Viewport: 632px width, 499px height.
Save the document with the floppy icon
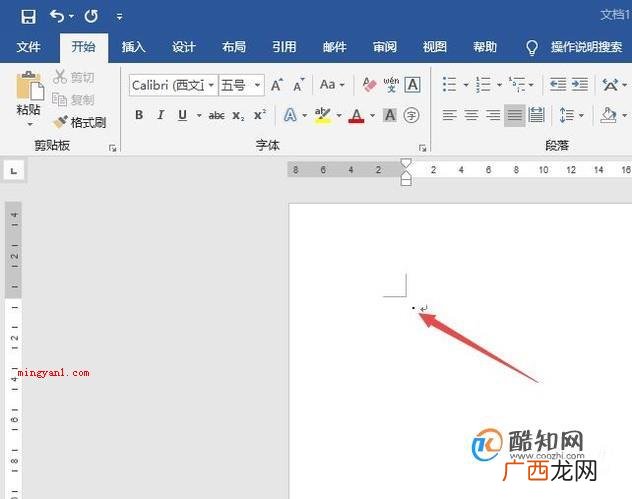click(x=29, y=17)
